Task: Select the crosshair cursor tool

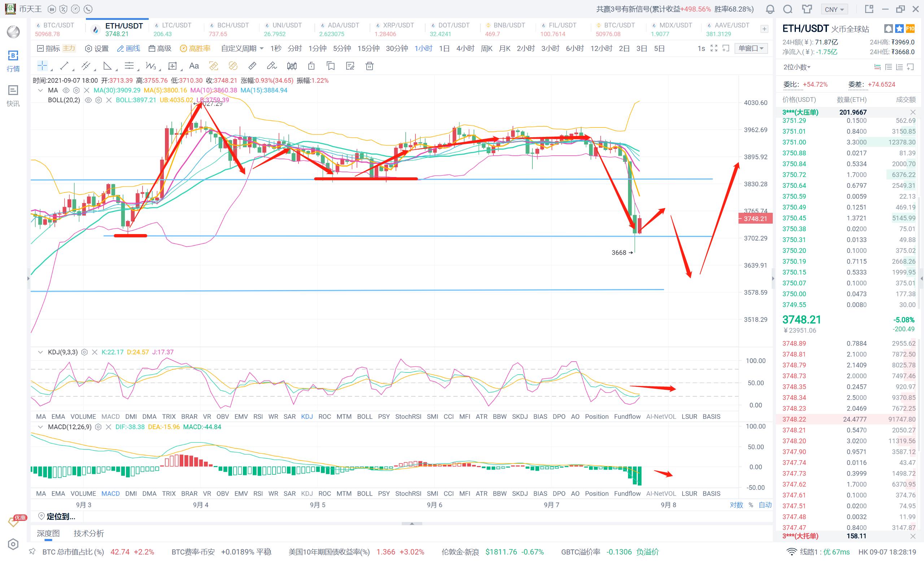Action: [x=42, y=66]
